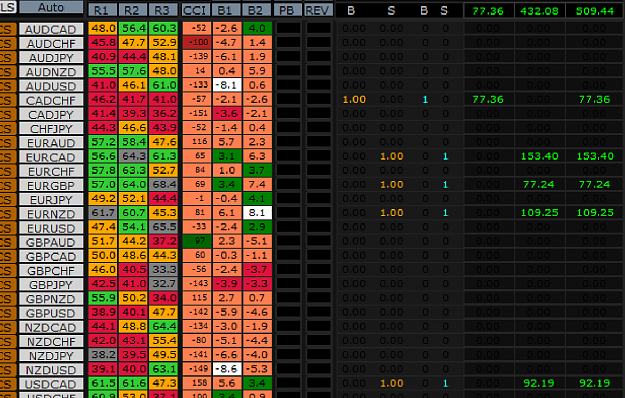Select the EURAUD symbol button
Screen dimensions: 625x398
coord(51,143)
